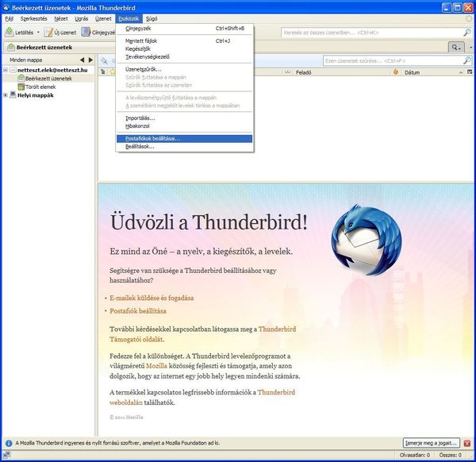
Task: Click the Ezen üzenetek szűrése filter field
Action: [389, 60]
